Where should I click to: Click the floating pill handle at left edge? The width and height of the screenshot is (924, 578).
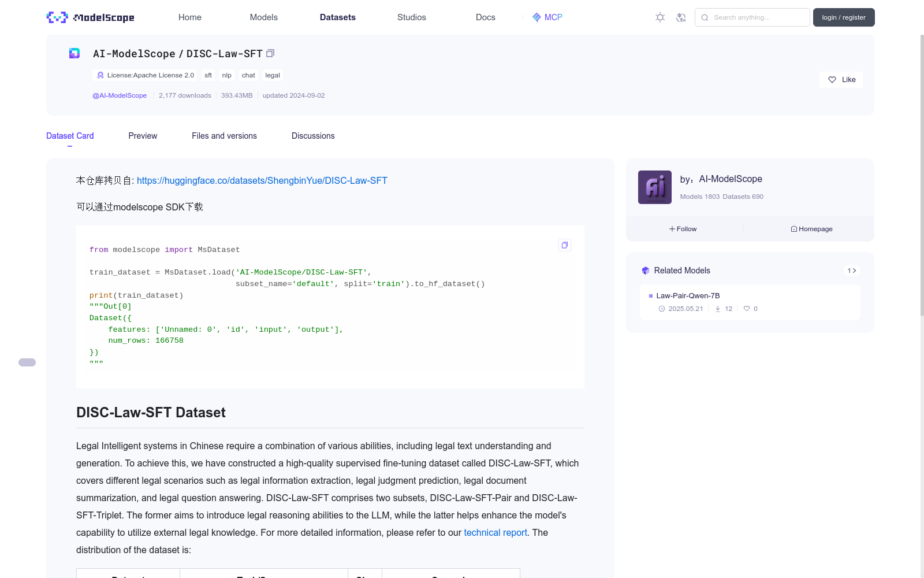(x=27, y=362)
